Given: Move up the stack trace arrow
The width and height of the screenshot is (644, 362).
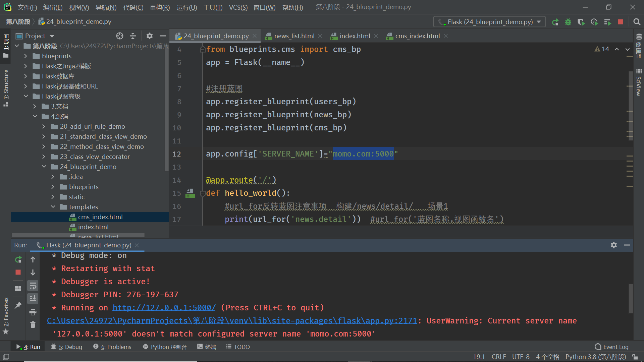Looking at the screenshot, I should coord(33,259).
